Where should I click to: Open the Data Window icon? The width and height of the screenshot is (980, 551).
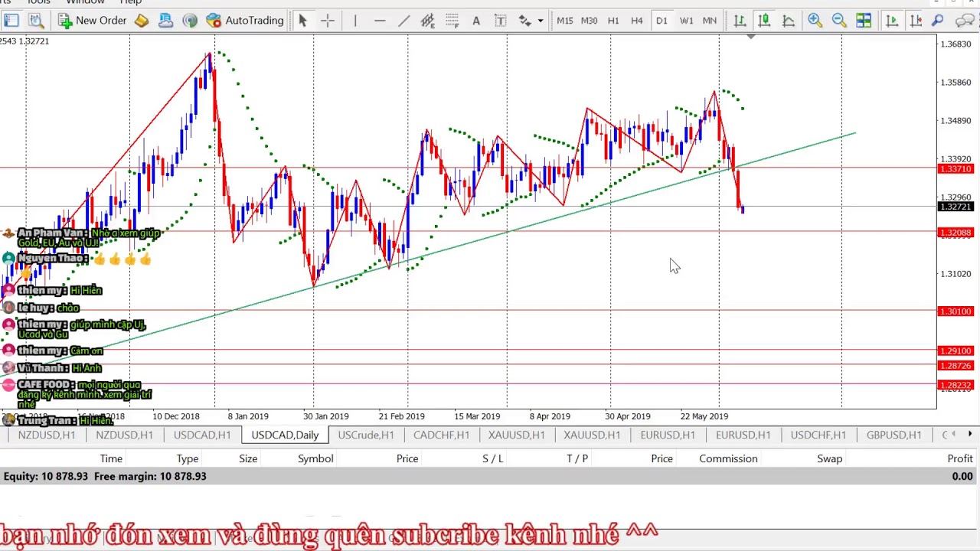(x=35, y=21)
